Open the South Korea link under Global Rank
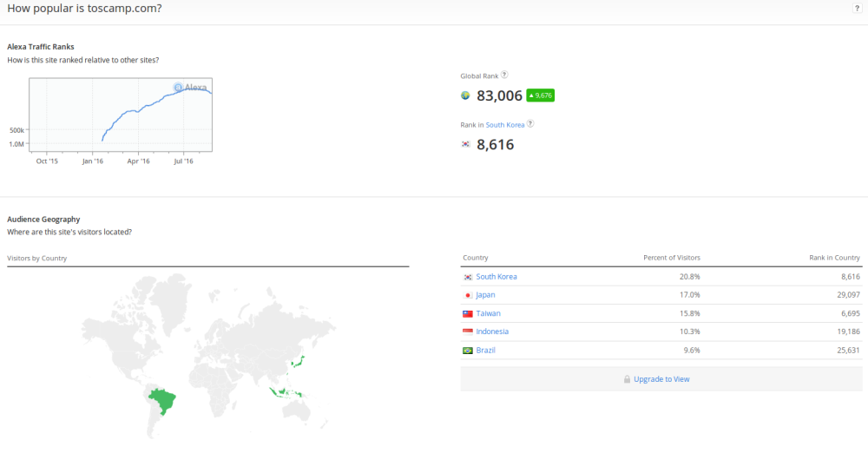The width and height of the screenshot is (868, 453). point(505,125)
